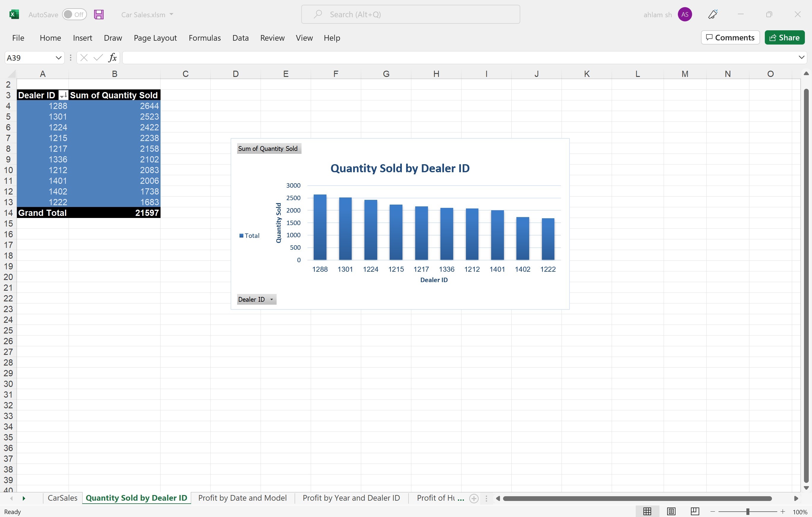Open the Comments pane
The image size is (812, 517).
coord(730,37)
